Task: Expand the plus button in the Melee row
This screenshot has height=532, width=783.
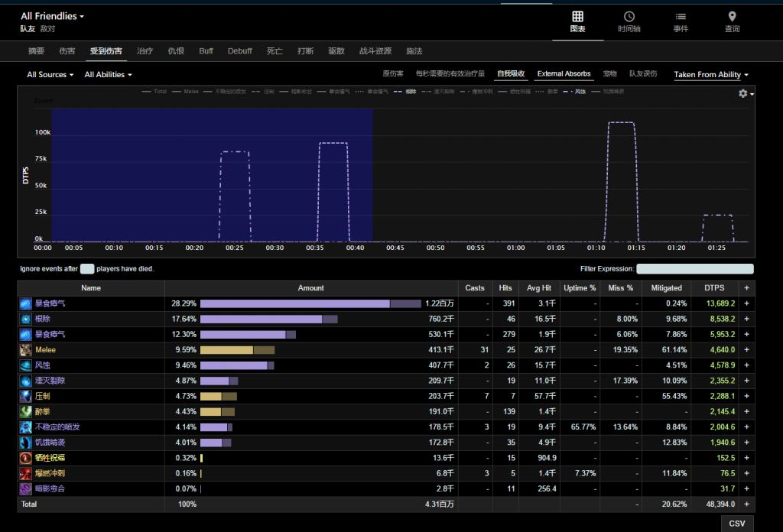Action: [746, 350]
